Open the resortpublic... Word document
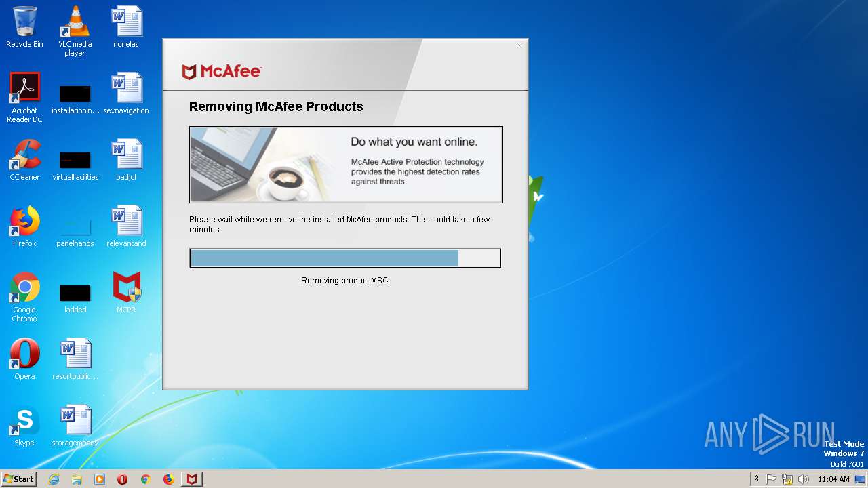The height and width of the screenshot is (488, 868). coord(75,359)
